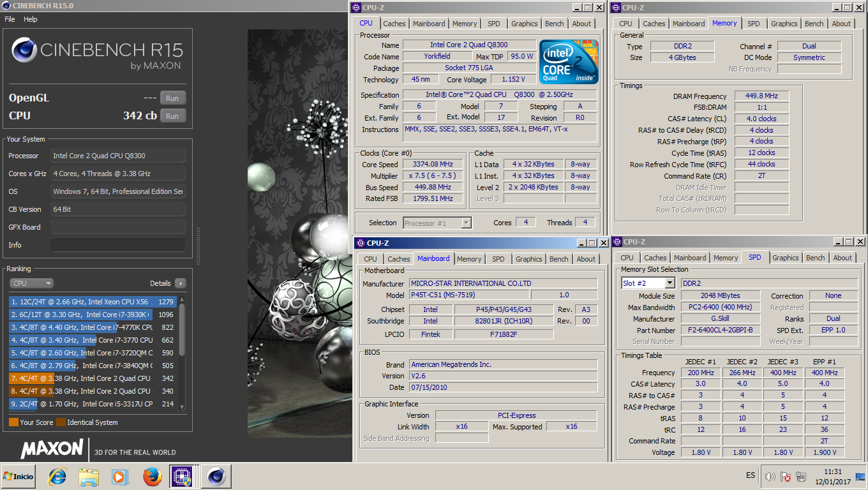The image size is (868, 490).
Task: Click the volume speaker tray icon
Action: [x=770, y=477]
